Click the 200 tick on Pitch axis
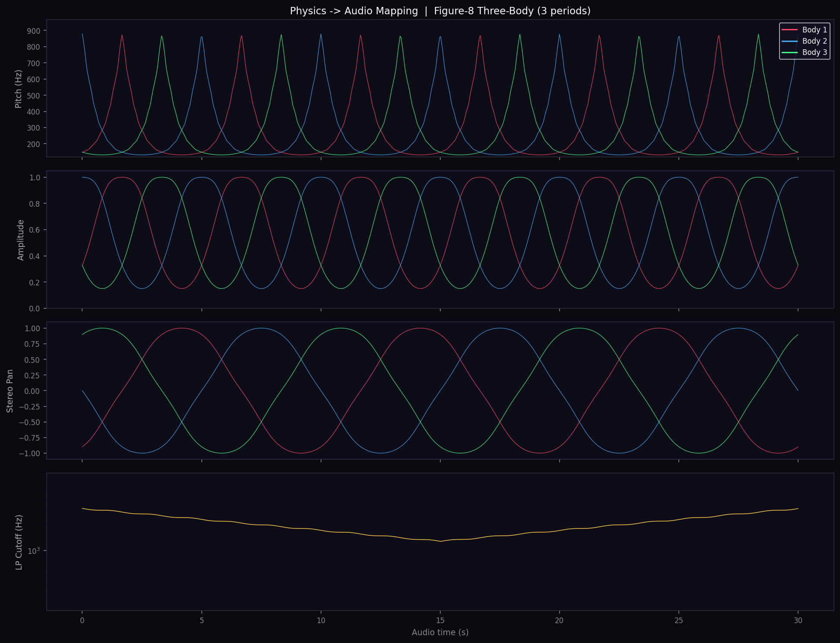The width and height of the screenshot is (840, 643). 35,144
